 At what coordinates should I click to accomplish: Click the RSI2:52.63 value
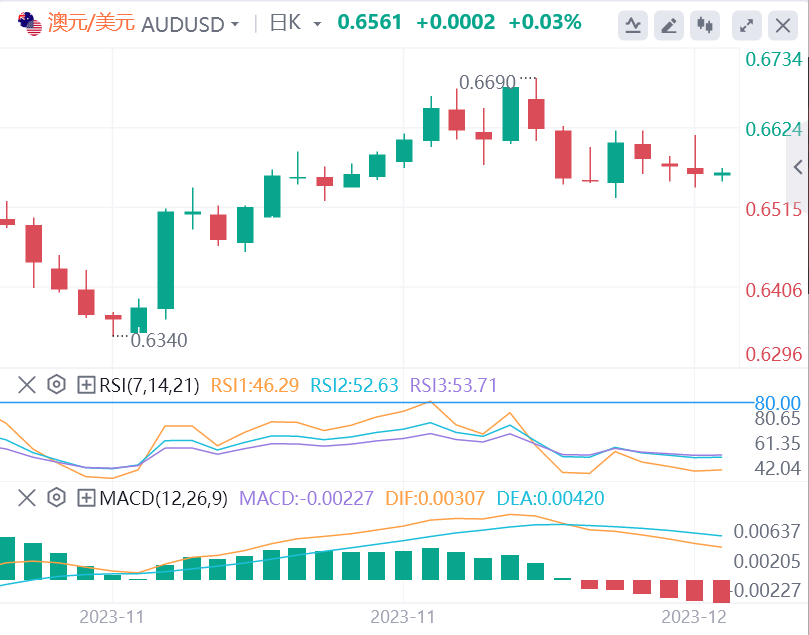pos(354,385)
